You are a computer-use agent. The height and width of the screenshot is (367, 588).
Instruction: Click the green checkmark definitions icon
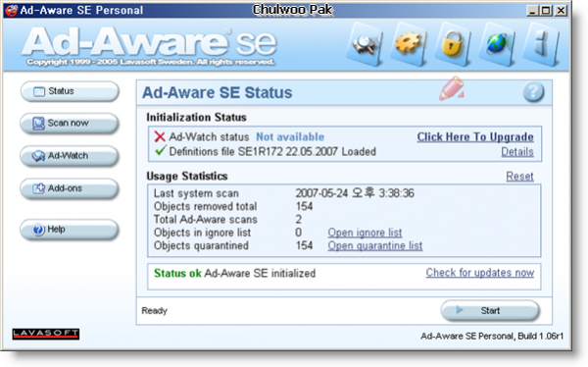[x=160, y=151]
